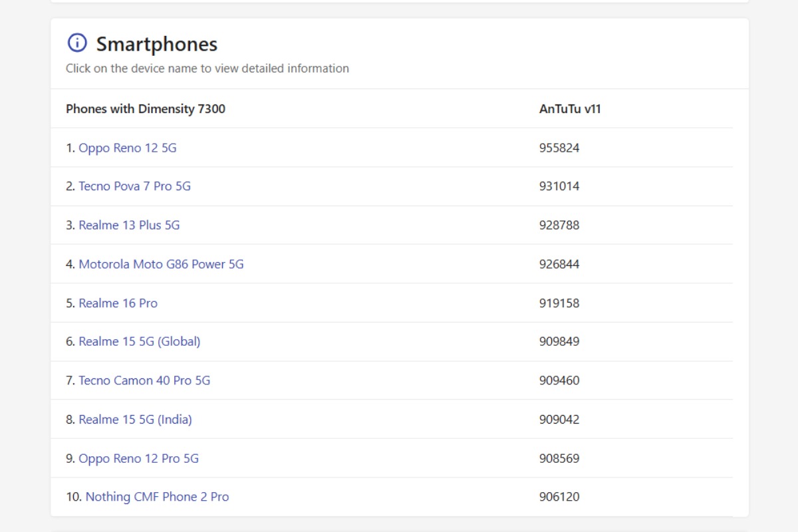
Task: Click the 906120 score in last row
Action: click(x=559, y=497)
